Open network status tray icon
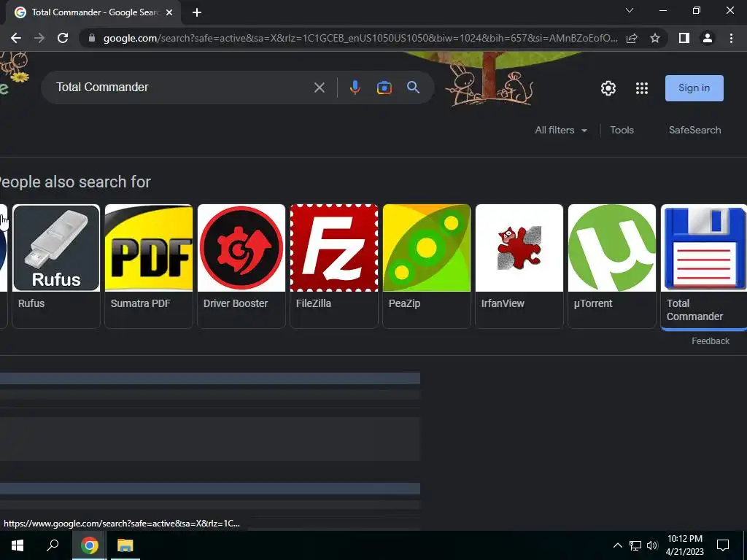 (635, 545)
